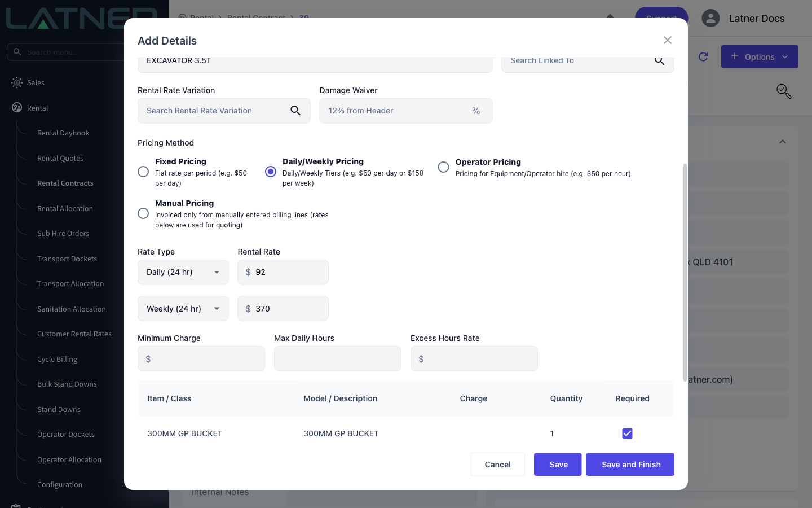
Task: Choose the Operator Pricing radio option
Action: click(444, 167)
